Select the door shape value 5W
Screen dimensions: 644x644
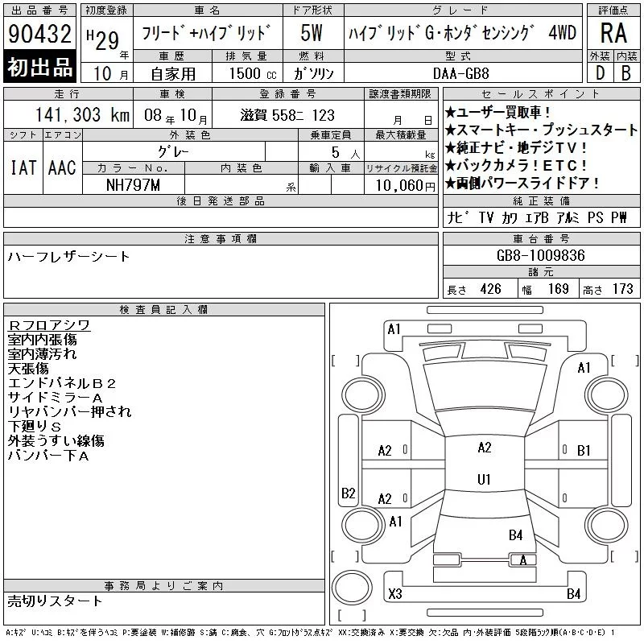pyautogui.click(x=312, y=33)
